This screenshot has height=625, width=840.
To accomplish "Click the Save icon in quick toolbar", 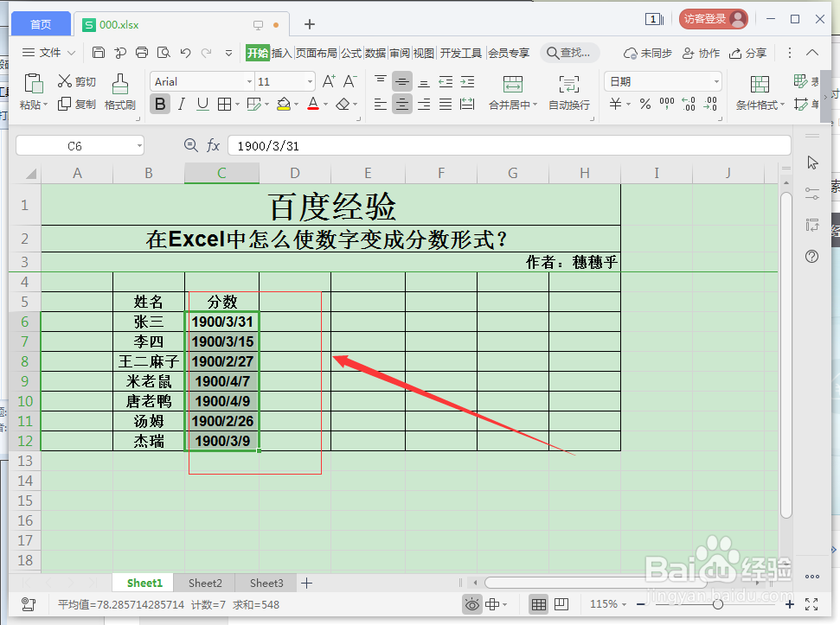I will (99, 53).
